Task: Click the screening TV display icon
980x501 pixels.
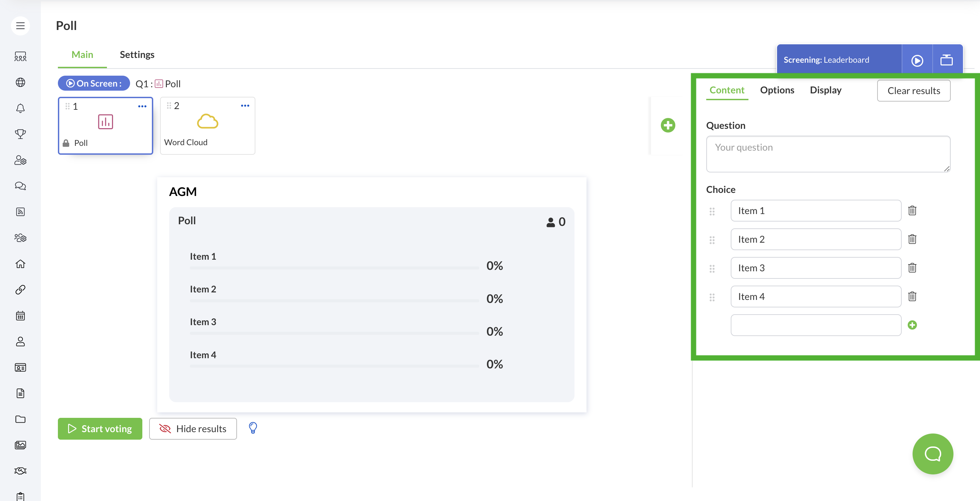Action: 947,60
